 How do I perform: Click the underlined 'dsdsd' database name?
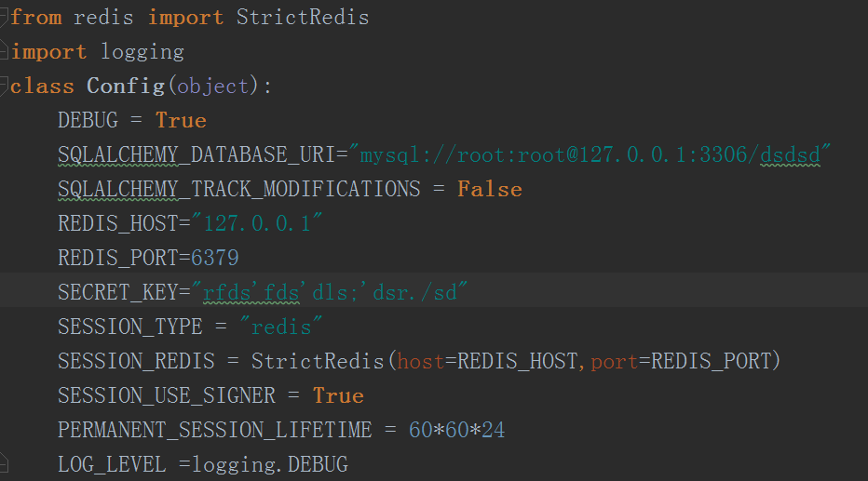(x=790, y=154)
